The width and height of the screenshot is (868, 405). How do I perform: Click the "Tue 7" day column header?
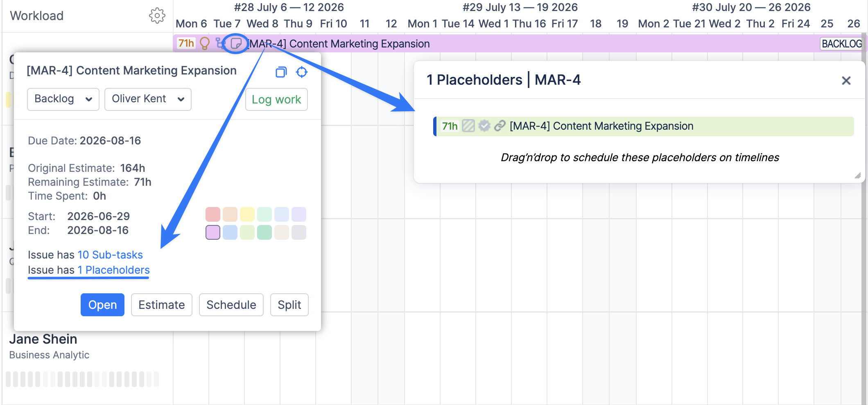pos(227,24)
